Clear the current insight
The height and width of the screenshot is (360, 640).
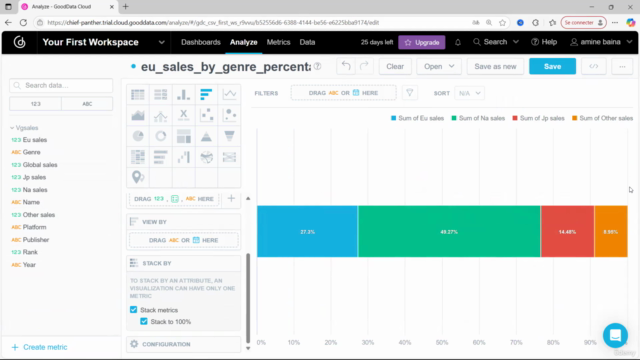pos(395,66)
